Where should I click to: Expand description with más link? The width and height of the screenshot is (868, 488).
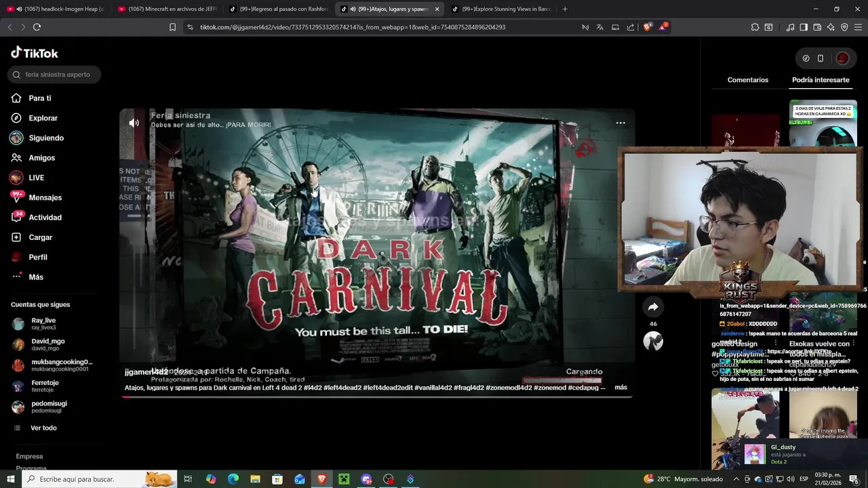point(620,388)
